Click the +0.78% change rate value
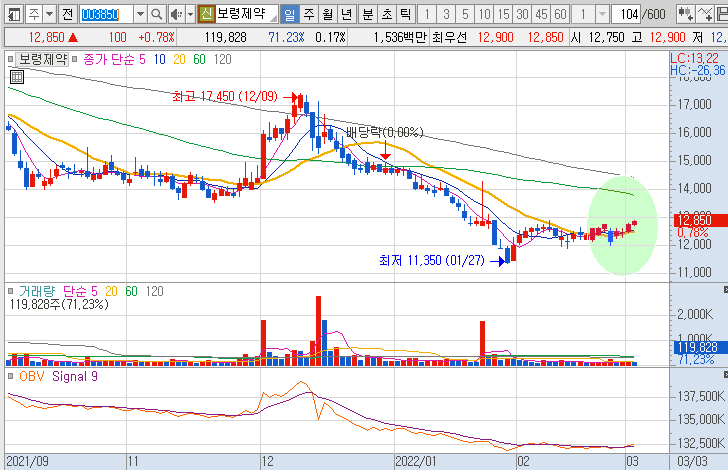The height and width of the screenshot is (470, 728). click(156, 37)
